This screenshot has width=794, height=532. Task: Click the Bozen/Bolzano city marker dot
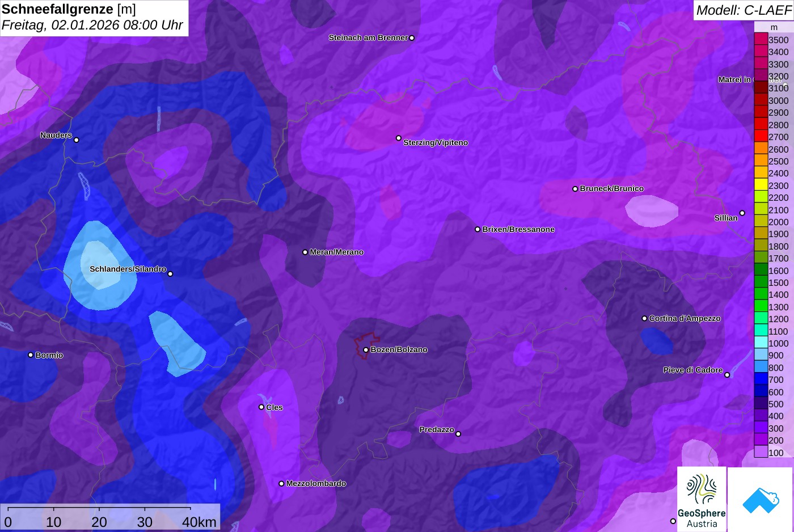coord(366,350)
